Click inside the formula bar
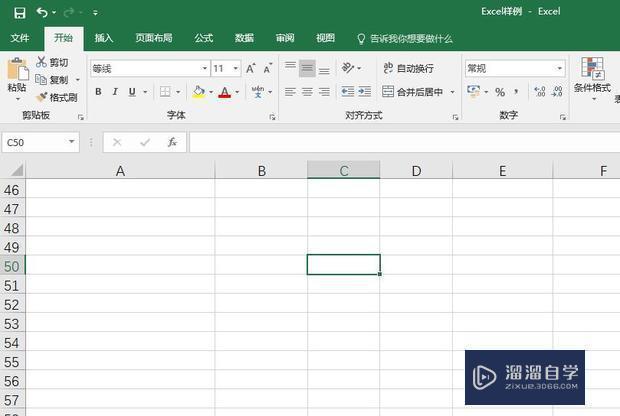 pyautogui.click(x=405, y=142)
